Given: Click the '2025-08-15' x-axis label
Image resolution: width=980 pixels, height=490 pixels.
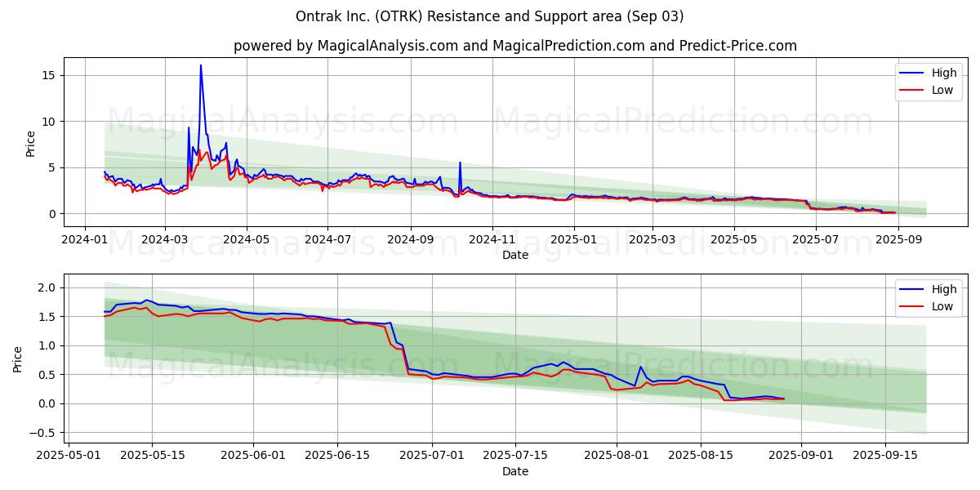Looking at the screenshot, I should coord(699,456).
